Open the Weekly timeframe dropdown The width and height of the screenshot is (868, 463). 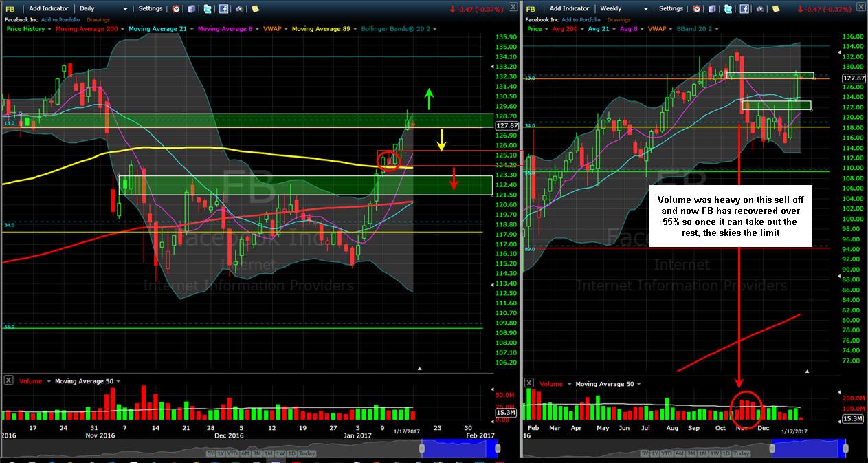[x=624, y=9]
